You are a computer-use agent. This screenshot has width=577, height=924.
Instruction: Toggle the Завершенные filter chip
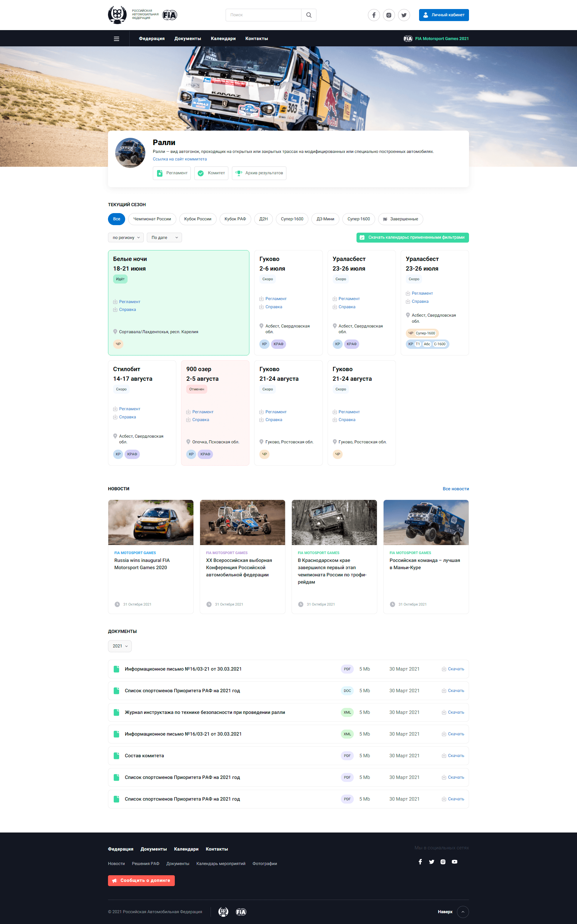click(400, 219)
